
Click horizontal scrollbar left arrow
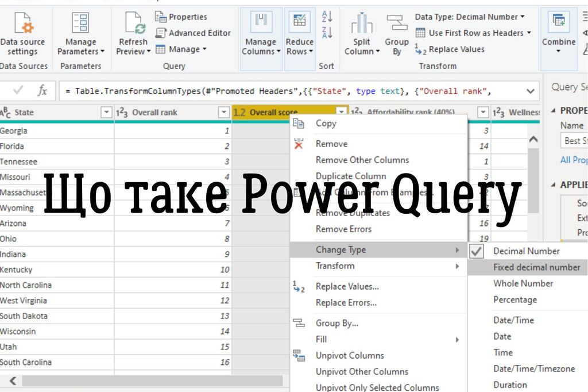pyautogui.click(x=13, y=381)
